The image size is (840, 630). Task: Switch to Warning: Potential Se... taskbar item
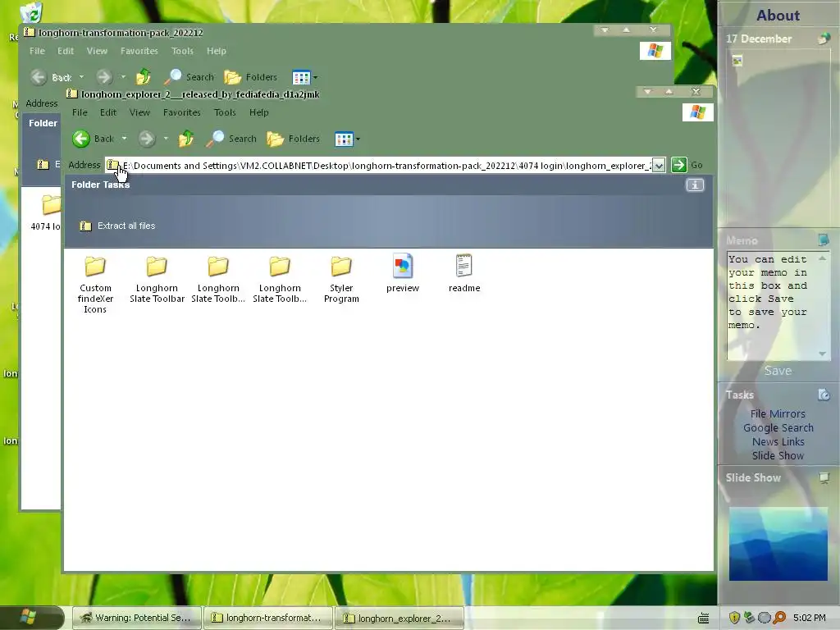(136, 618)
